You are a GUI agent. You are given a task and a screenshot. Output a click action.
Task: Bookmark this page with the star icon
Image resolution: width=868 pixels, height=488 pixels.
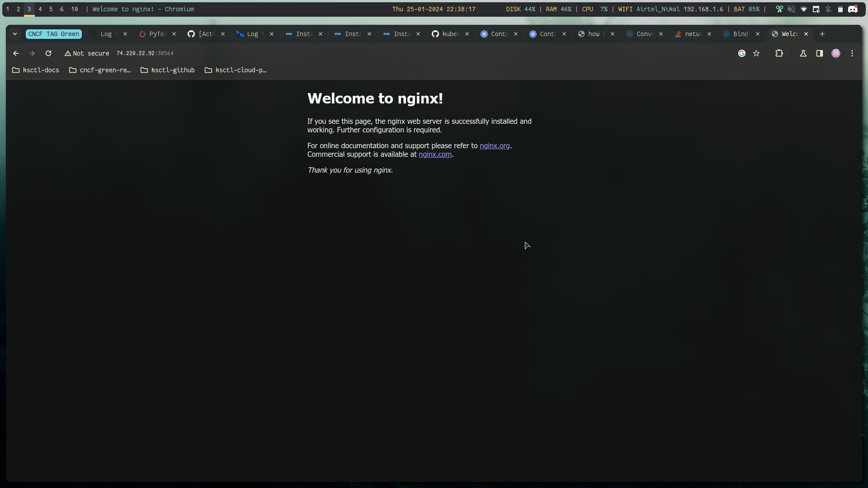(x=756, y=53)
